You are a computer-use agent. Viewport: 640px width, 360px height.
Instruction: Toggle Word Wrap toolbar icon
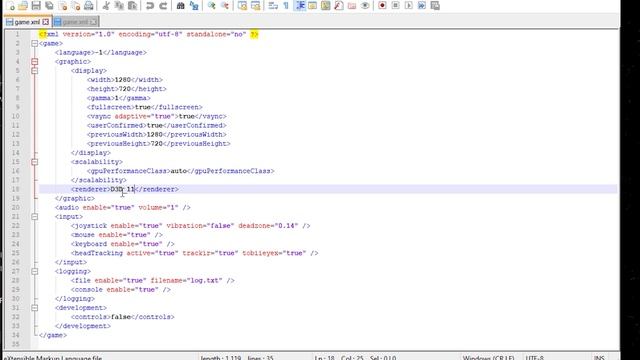[x=273, y=6]
